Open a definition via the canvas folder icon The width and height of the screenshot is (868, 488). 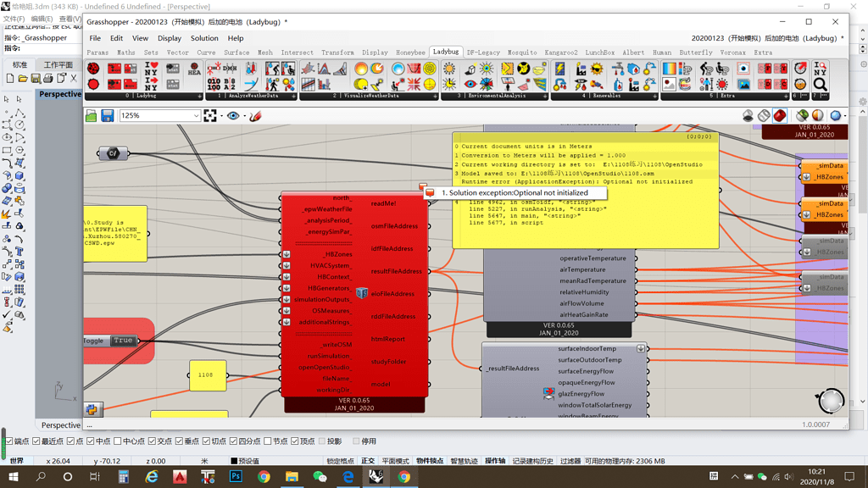90,115
